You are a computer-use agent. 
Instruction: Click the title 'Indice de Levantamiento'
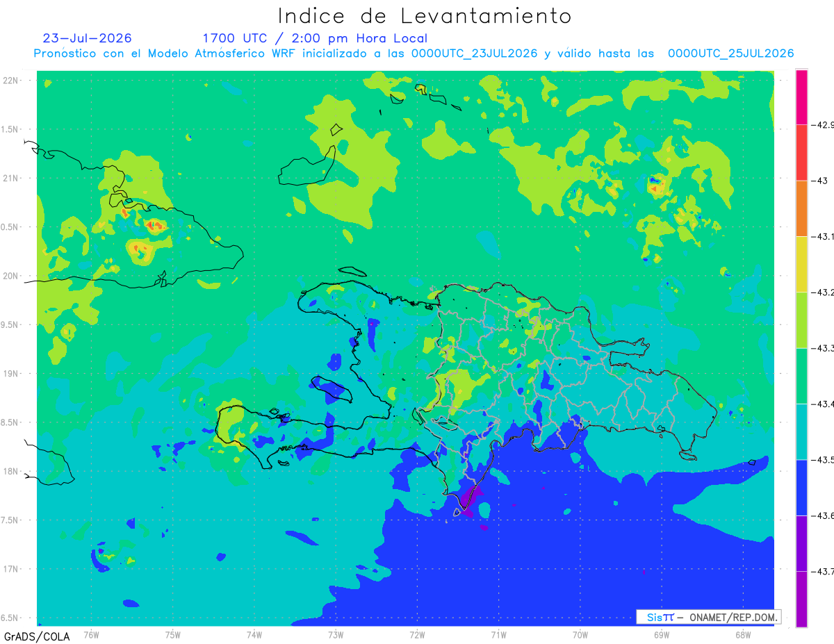coord(425,16)
